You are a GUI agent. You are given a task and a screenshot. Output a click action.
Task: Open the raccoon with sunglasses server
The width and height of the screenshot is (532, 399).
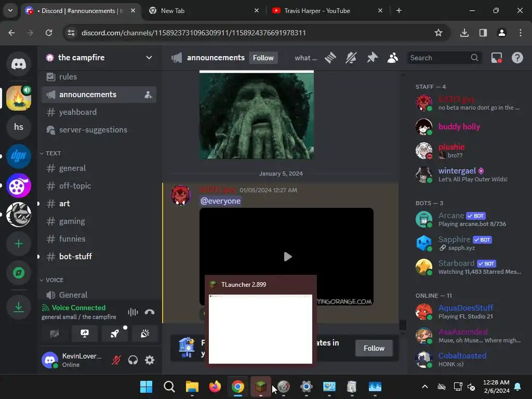[x=19, y=215]
